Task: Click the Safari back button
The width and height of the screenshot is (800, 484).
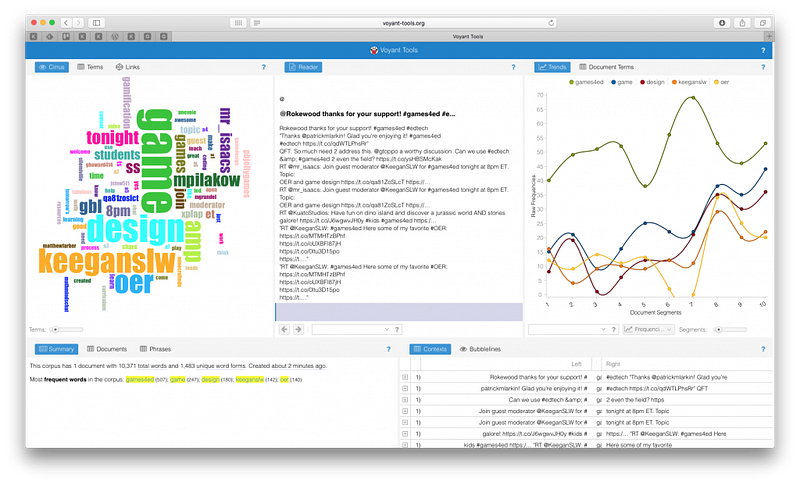Action: pyautogui.click(x=66, y=22)
